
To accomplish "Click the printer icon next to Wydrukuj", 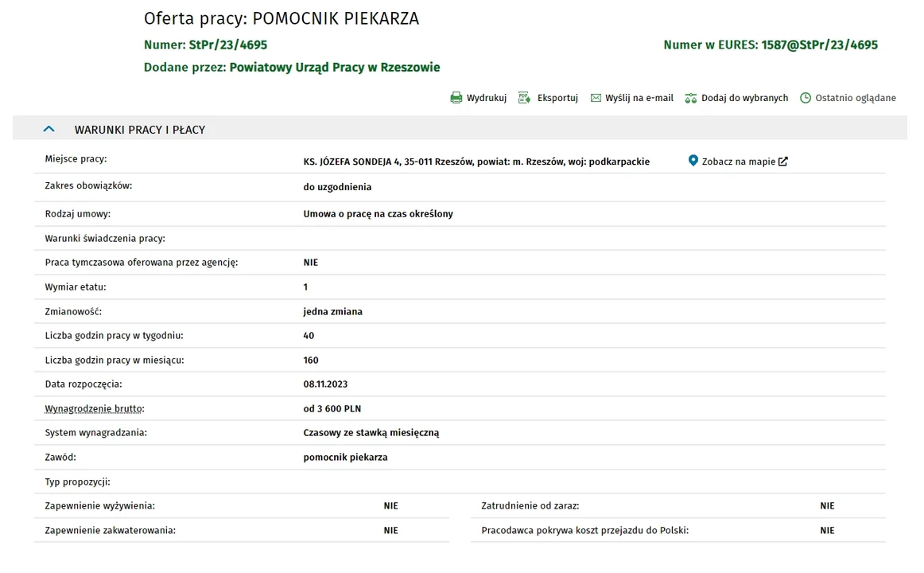I will (456, 98).
